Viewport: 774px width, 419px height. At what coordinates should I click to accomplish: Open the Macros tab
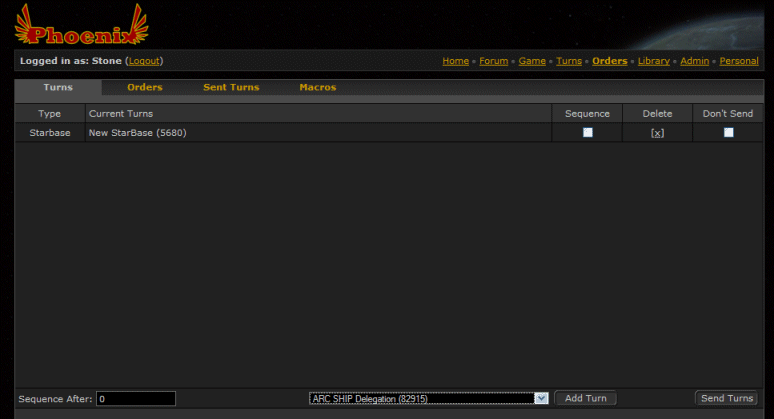click(318, 87)
